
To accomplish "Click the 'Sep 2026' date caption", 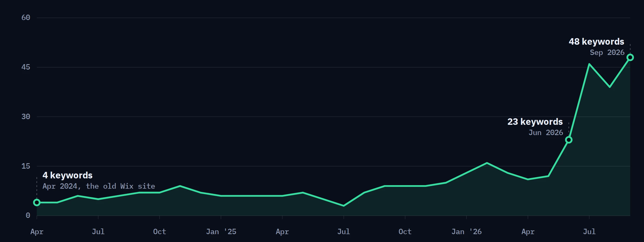I will 607,53.
